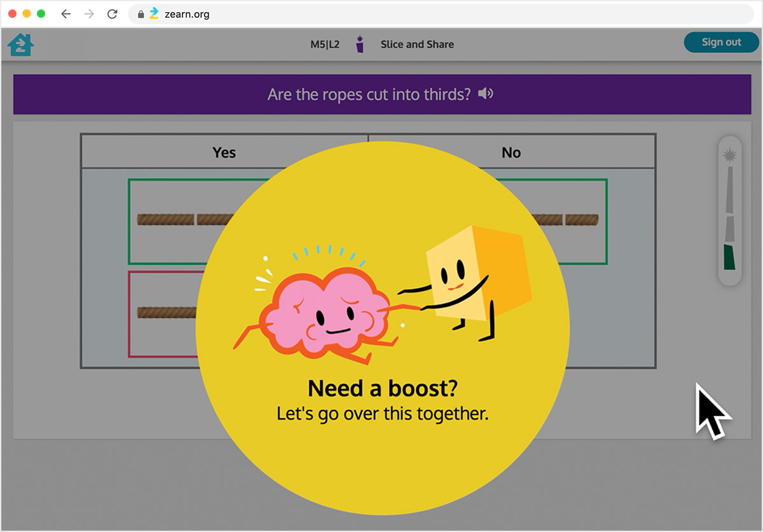Click the browser back arrow
Viewport: 763px width, 532px height.
pos(66,14)
